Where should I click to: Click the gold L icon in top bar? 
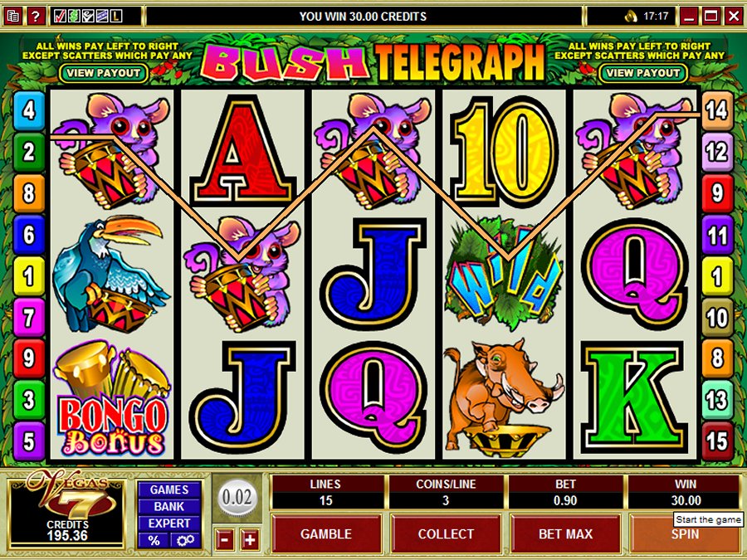[x=115, y=17]
